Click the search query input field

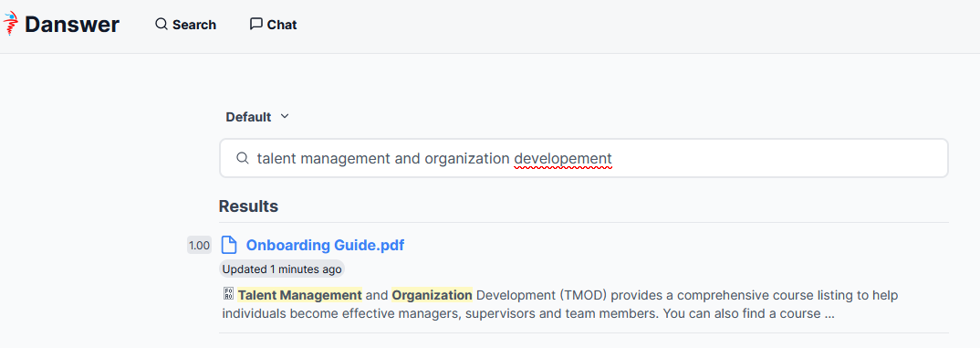point(584,158)
